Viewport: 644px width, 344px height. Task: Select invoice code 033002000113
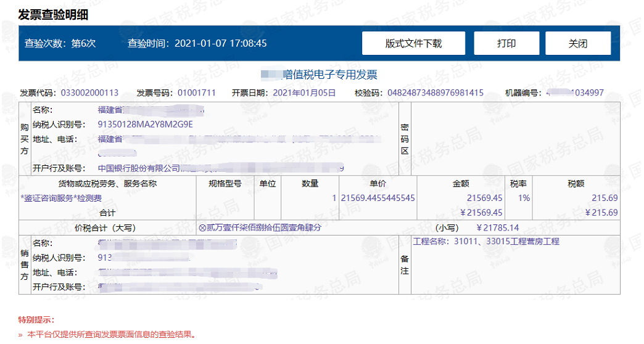(89, 92)
